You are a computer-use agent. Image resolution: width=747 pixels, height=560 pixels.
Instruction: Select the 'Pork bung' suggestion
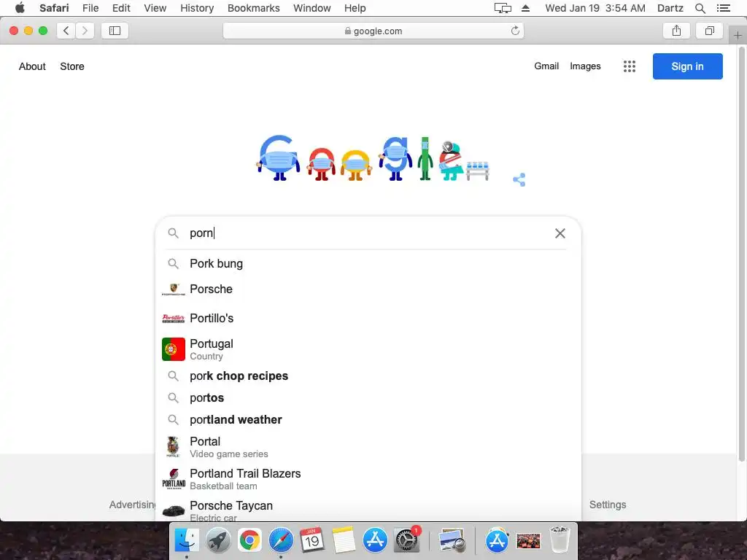coord(368,263)
